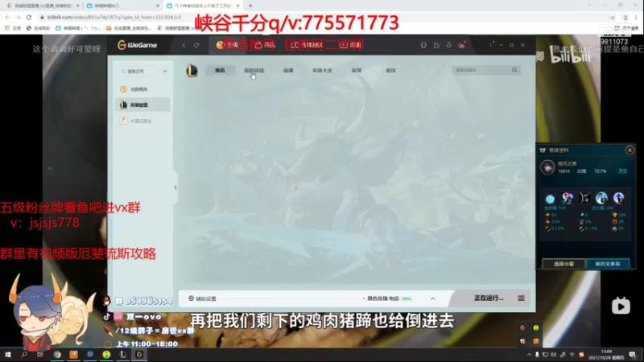This screenshot has height=362, width=644.
Task: Open the WeGame 商店 store tab
Action: point(265,45)
